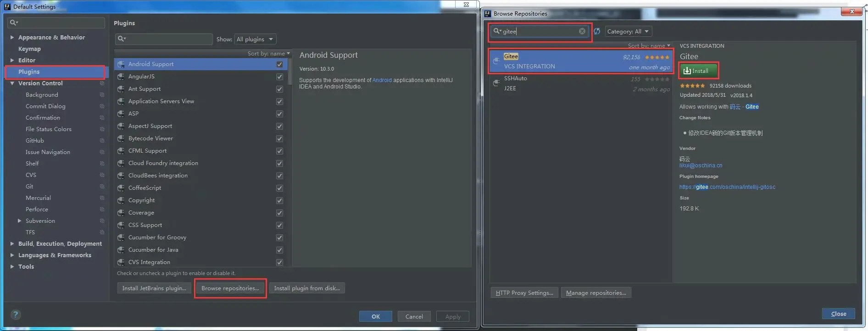Toggle the AspectJ Support checkbox

click(279, 126)
